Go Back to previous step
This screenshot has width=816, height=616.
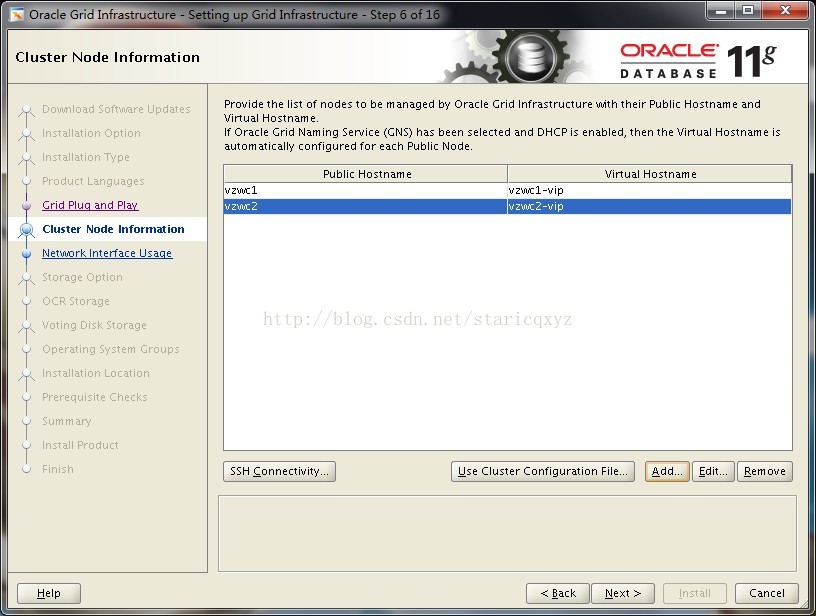[558, 593]
